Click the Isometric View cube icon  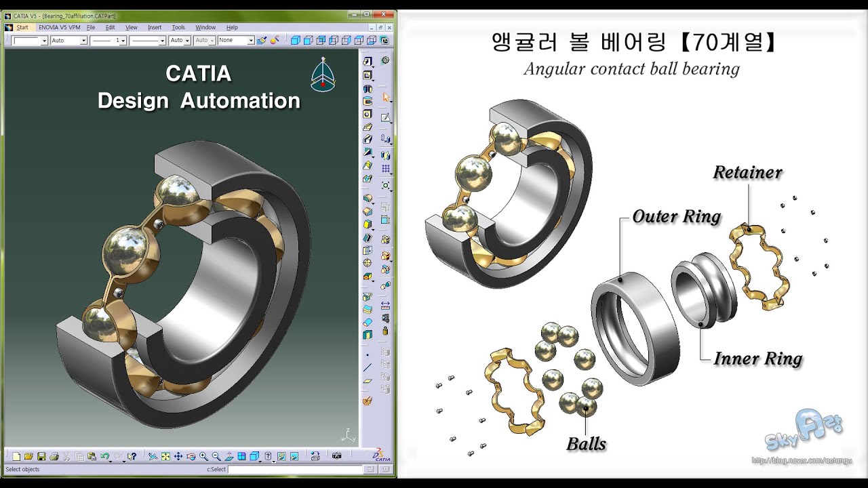point(254,456)
